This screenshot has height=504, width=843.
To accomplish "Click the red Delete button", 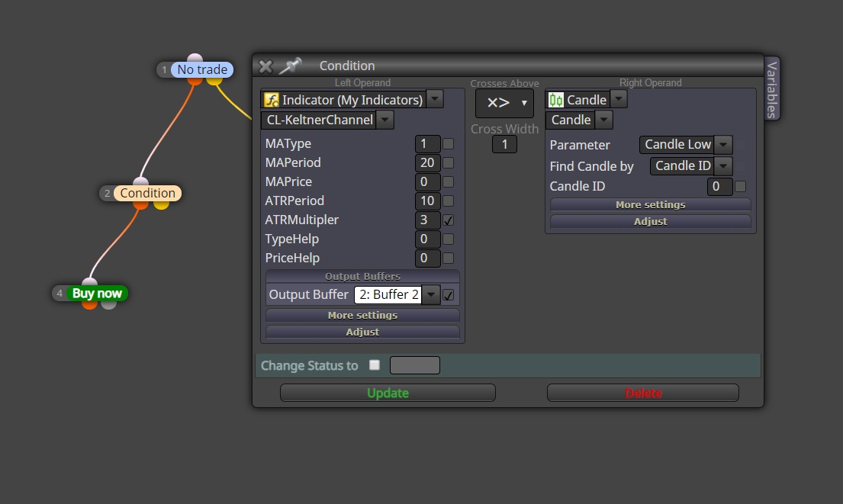I will click(x=643, y=393).
